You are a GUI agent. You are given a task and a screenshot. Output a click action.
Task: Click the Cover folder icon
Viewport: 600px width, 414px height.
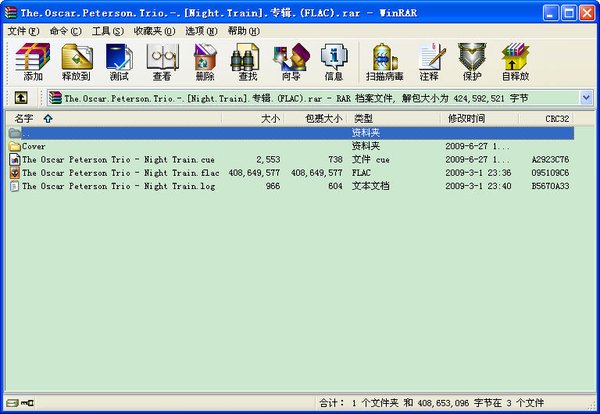15,146
